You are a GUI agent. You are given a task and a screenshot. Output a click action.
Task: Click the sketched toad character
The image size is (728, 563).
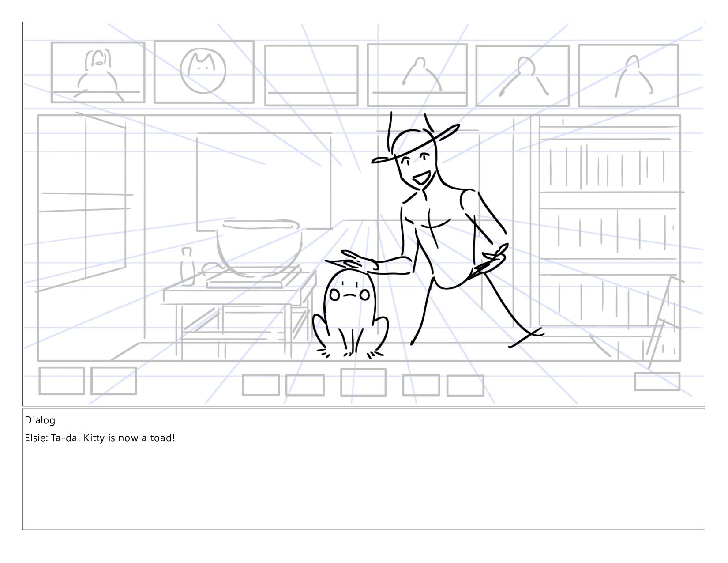[351, 313]
